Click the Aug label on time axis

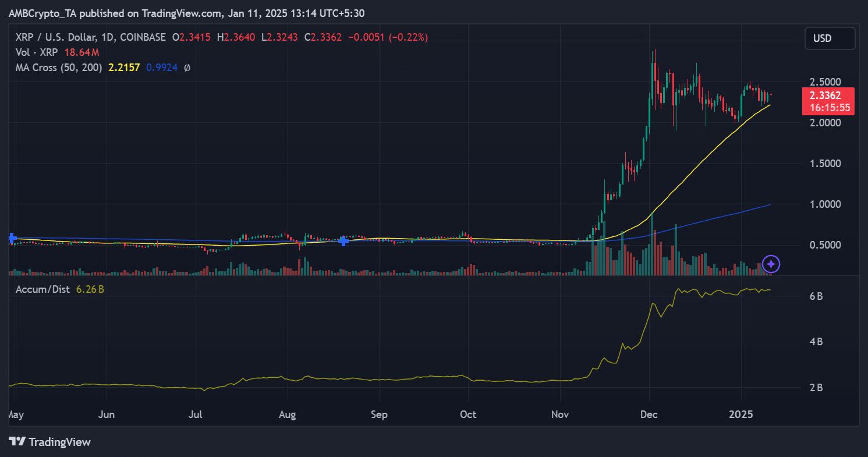(x=288, y=415)
